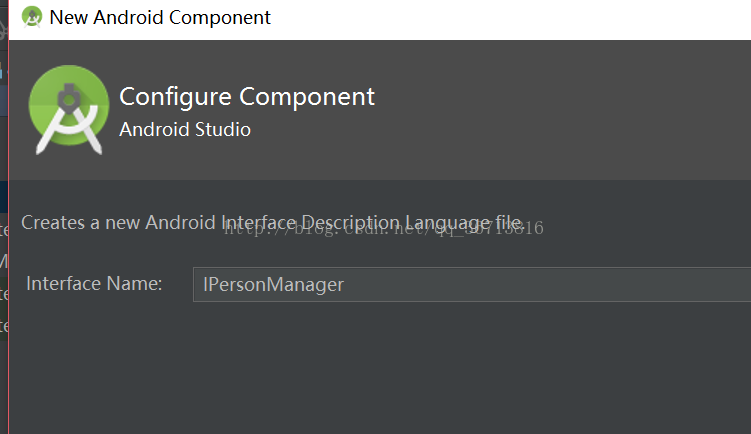Screen dimensions: 751x434
Task: Click the IPersonManager text in the field
Action: click(274, 285)
